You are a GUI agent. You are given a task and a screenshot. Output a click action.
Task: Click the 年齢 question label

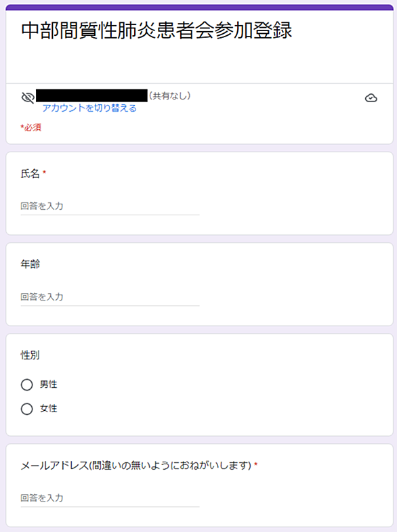pyautogui.click(x=30, y=264)
